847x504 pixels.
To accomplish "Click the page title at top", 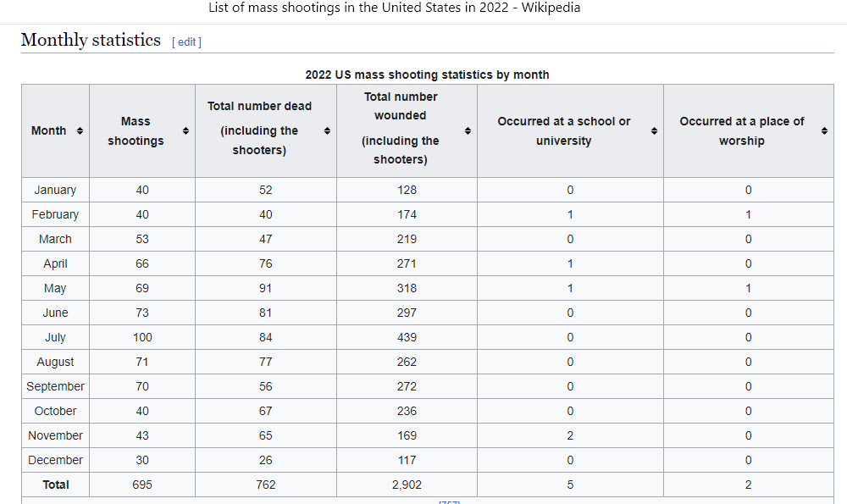I will (x=395, y=8).
